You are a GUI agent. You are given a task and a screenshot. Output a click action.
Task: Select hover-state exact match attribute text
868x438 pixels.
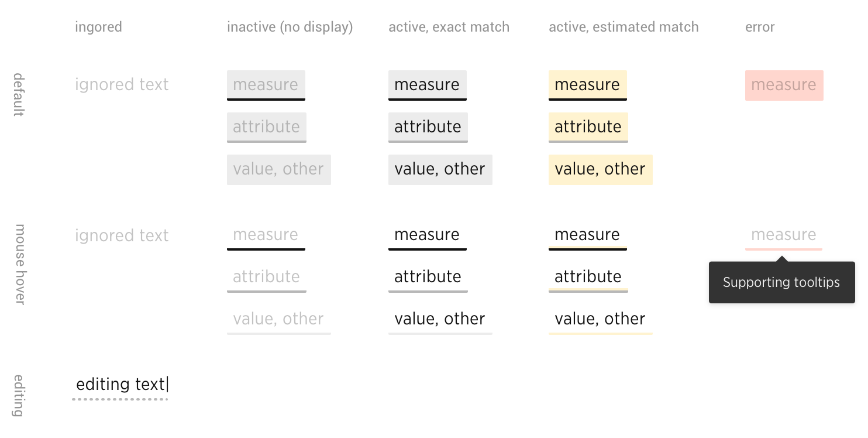[x=428, y=278]
